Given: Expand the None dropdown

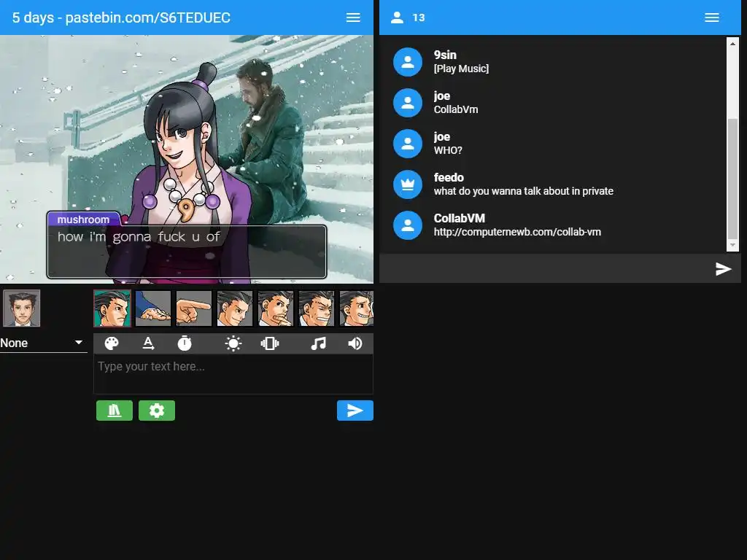Looking at the screenshot, I should coord(43,343).
